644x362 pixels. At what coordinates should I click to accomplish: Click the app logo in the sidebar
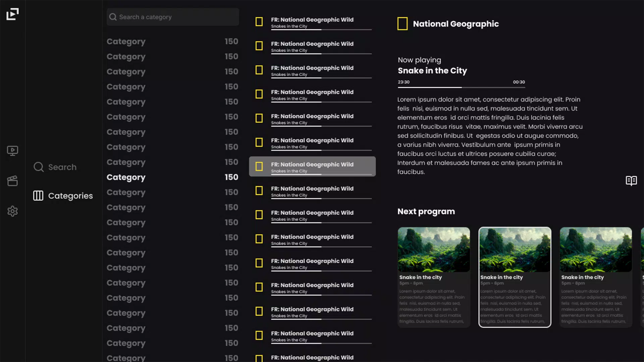point(12,14)
